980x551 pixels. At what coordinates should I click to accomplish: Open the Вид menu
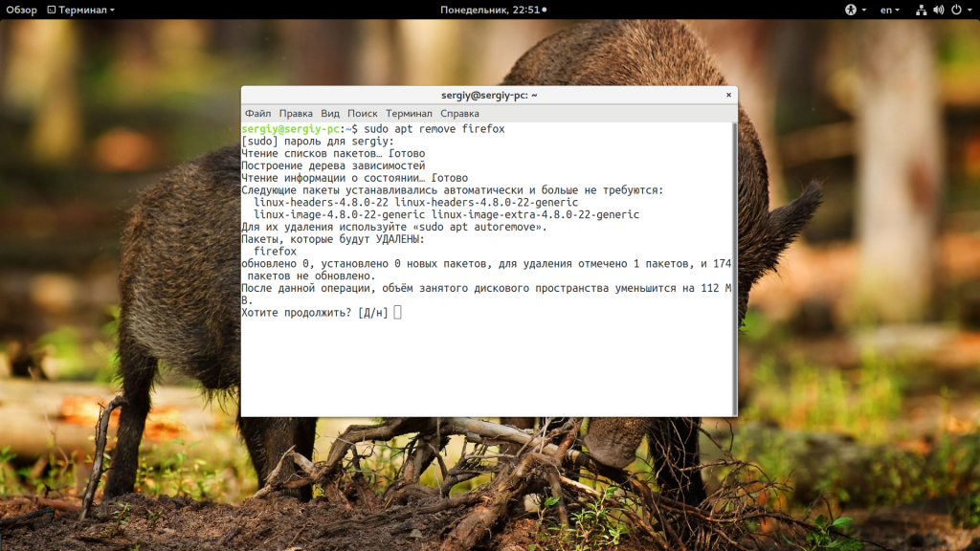pyautogui.click(x=330, y=113)
